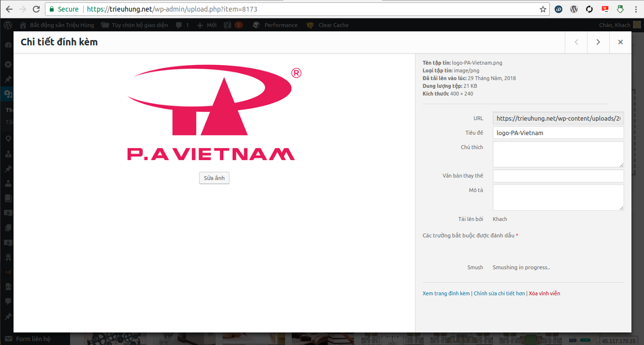644x345 pixels.
Task: Click the Chi tiết đính kèm dialog heading
Action: point(59,42)
